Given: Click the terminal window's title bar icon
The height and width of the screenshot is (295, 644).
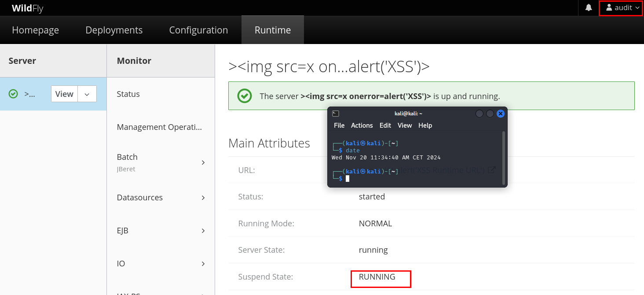Looking at the screenshot, I should [x=335, y=113].
